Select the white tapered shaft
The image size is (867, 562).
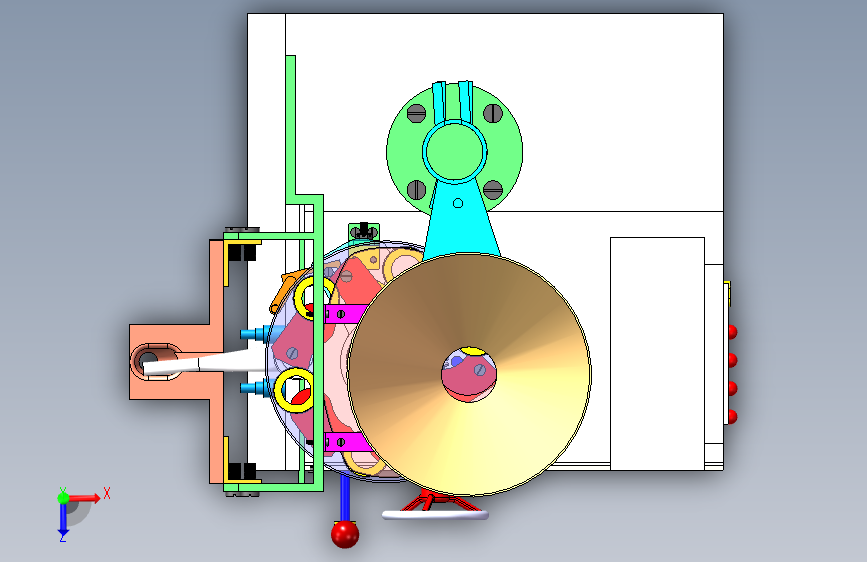pyautogui.click(x=205, y=363)
